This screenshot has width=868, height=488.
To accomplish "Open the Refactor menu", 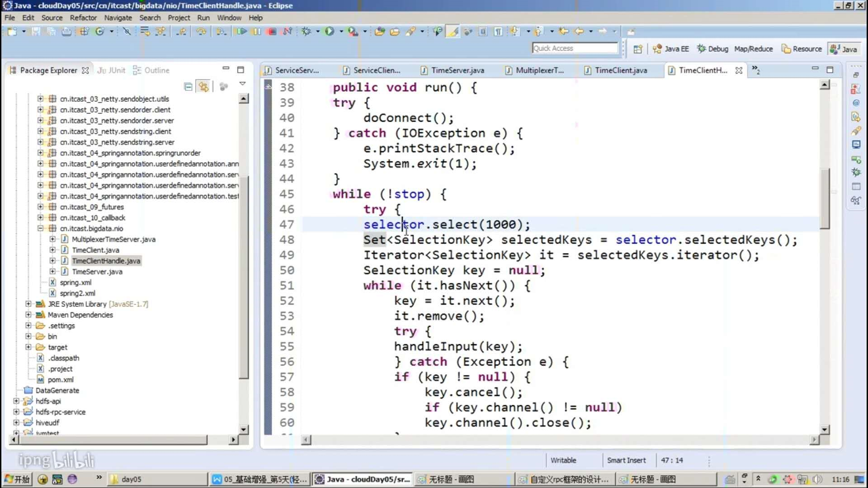I will tap(83, 18).
